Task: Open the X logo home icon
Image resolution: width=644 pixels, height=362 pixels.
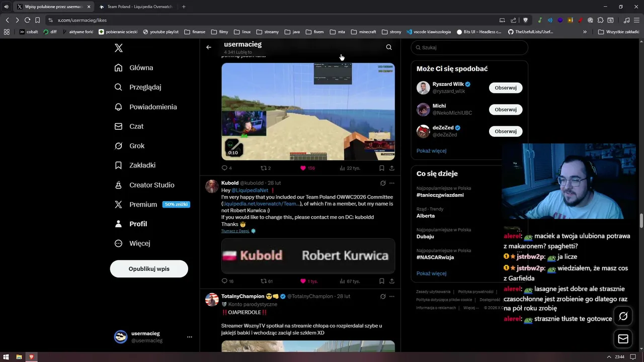Action: tap(118, 48)
